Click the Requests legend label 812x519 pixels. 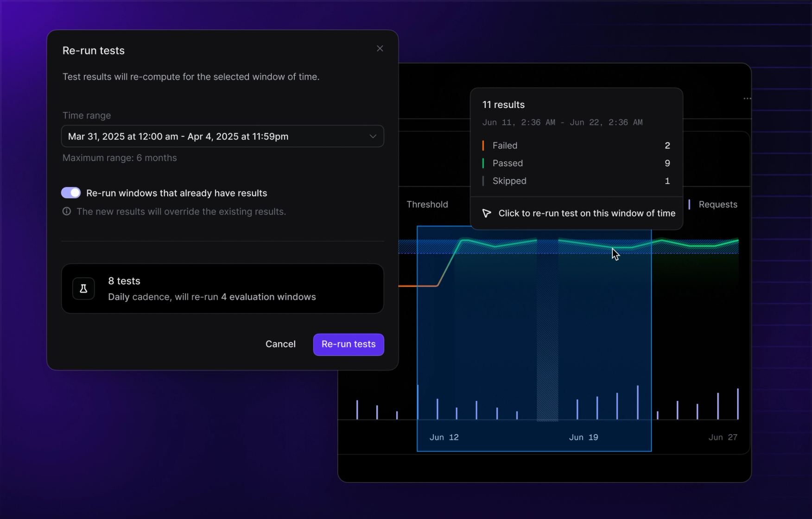pos(718,204)
